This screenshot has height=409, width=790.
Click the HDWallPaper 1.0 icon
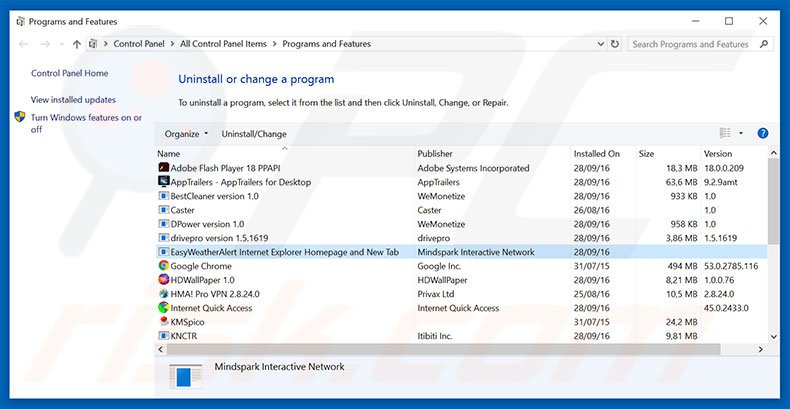[163, 280]
